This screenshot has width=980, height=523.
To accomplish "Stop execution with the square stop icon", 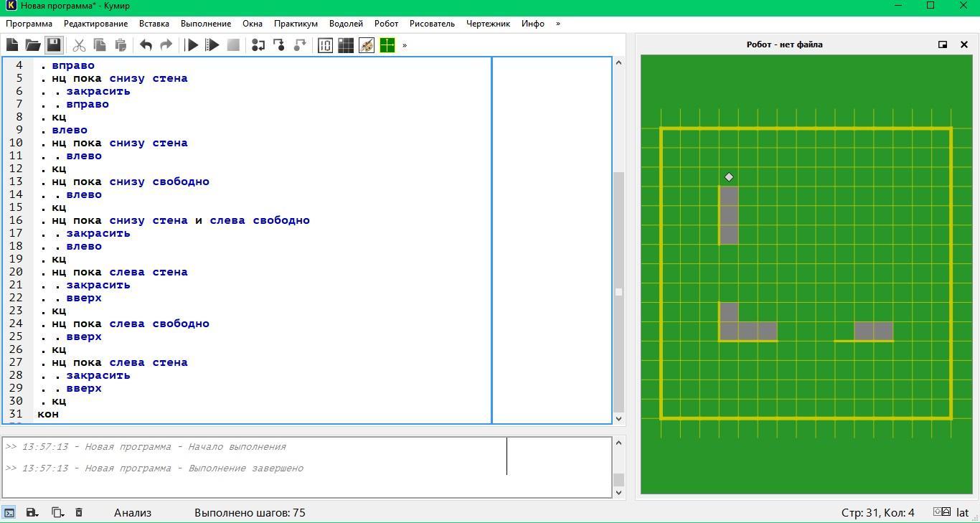I will [x=233, y=45].
